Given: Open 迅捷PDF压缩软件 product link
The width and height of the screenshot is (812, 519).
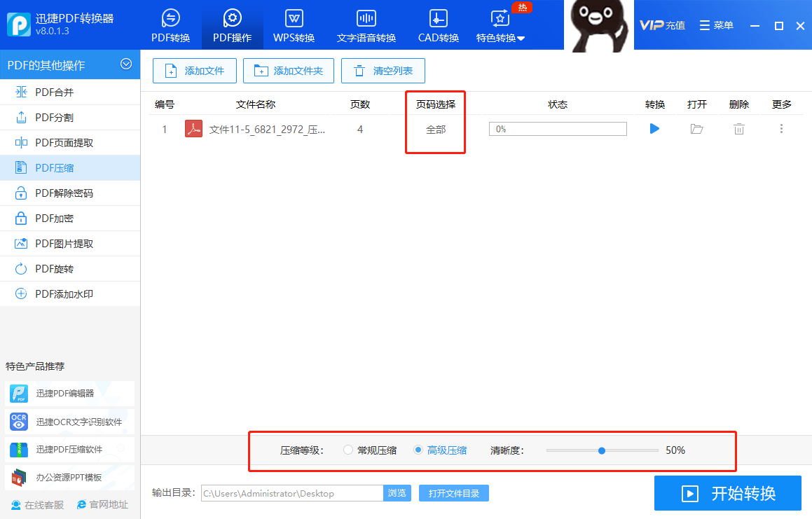Looking at the screenshot, I should [70, 450].
